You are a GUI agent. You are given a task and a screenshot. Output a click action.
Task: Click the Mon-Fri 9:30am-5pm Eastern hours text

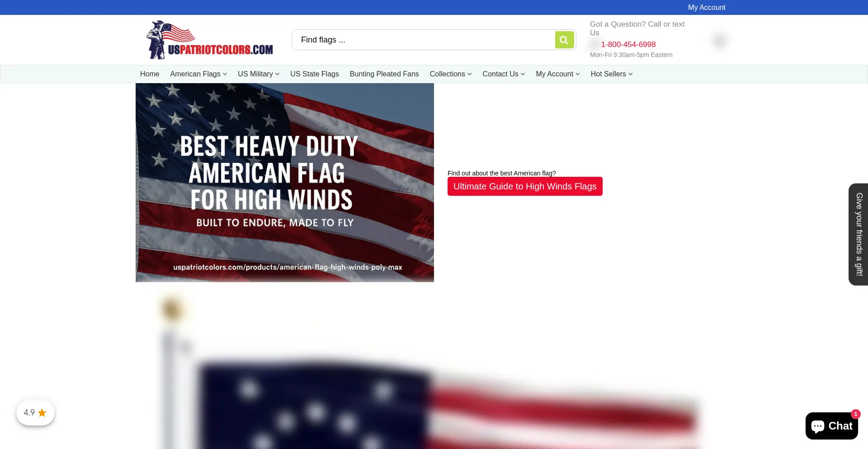(631, 55)
